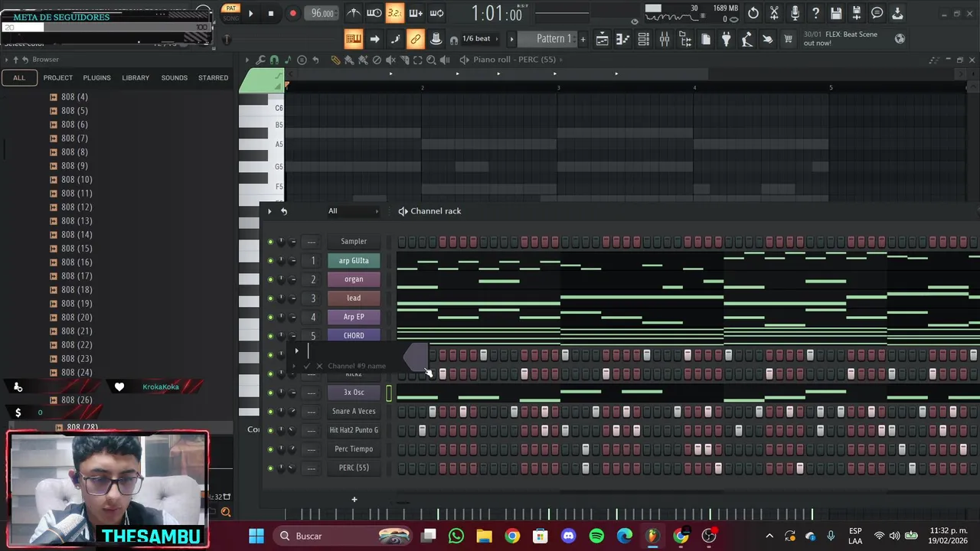Mute the lead channel LED
Viewport: 980px width, 551px height.
click(270, 298)
